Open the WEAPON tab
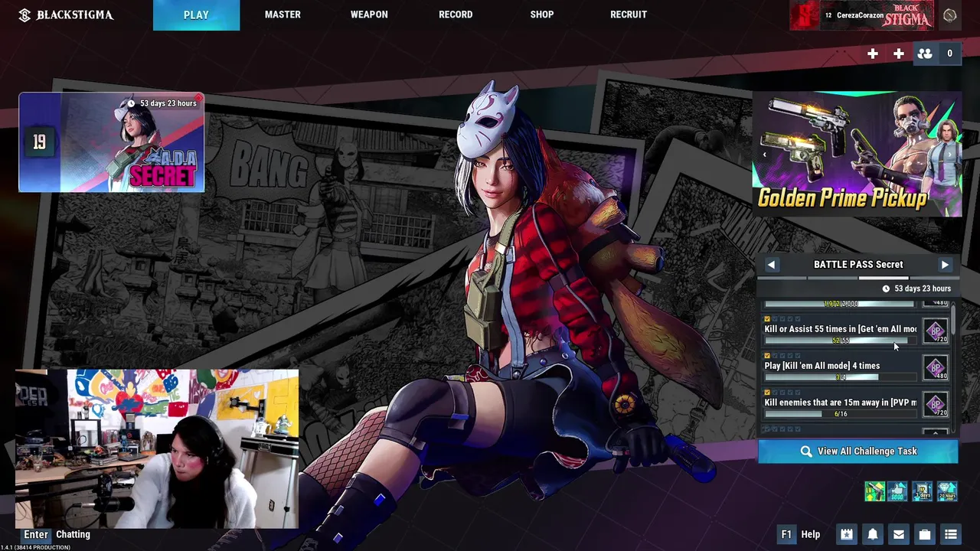980x551 pixels. click(x=369, y=15)
